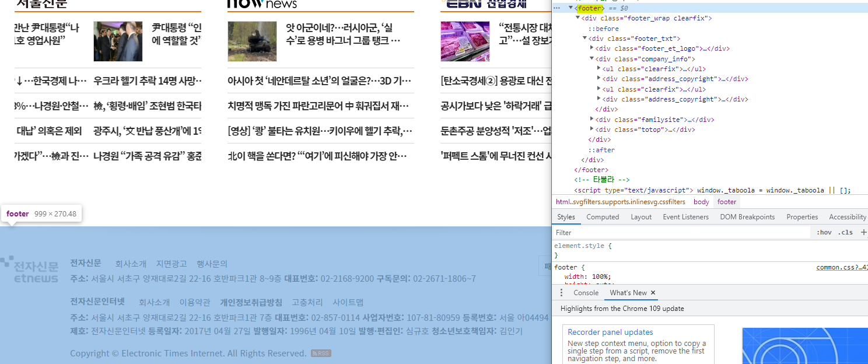
Task: Click the width: 100% CSS declaration
Action: coord(587,276)
